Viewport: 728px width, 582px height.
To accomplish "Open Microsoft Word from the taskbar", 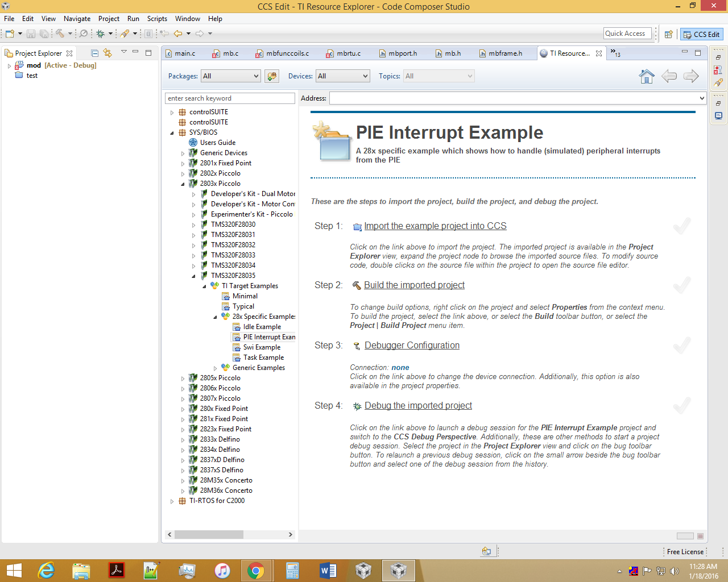I will [x=328, y=571].
